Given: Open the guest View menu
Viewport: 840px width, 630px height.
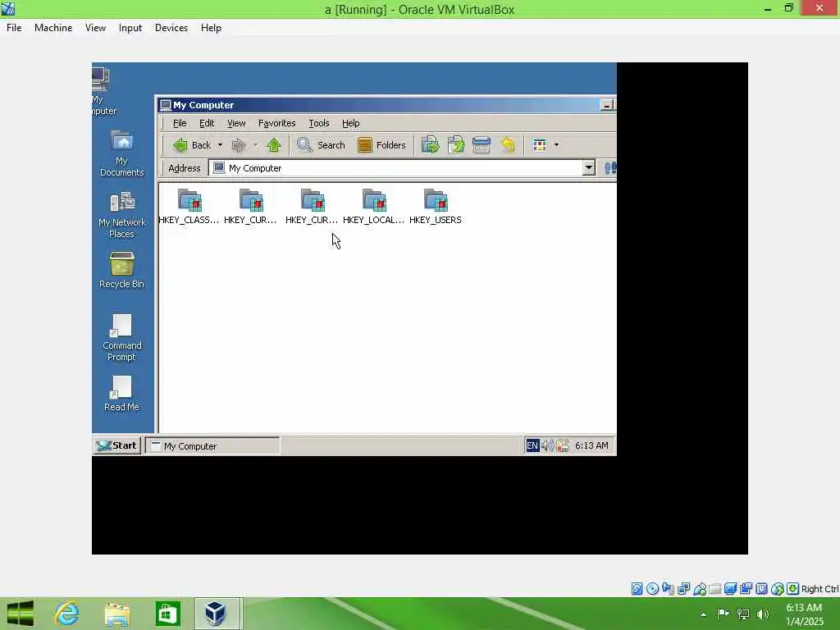Looking at the screenshot, I should coord(236,123).
